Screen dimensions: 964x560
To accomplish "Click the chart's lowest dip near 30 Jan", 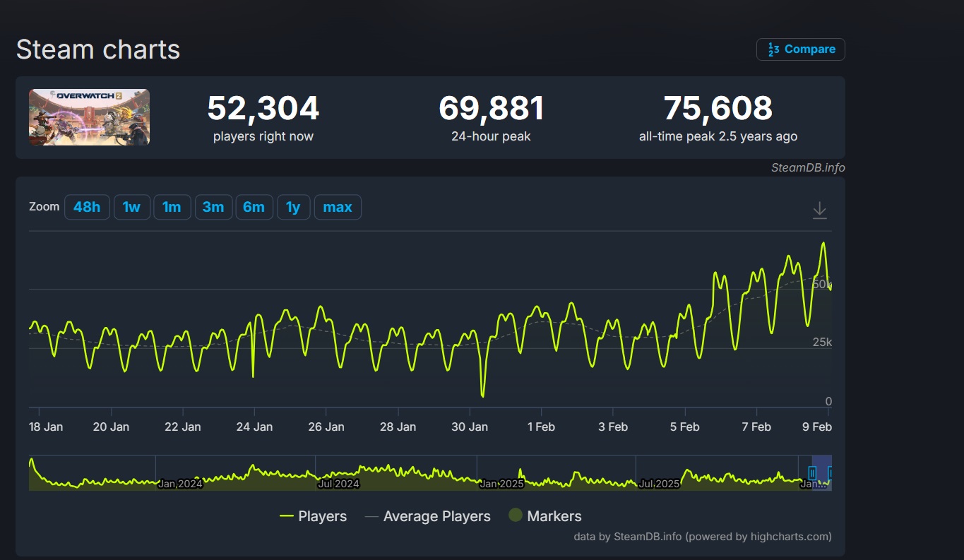I will tap(483, 394).
